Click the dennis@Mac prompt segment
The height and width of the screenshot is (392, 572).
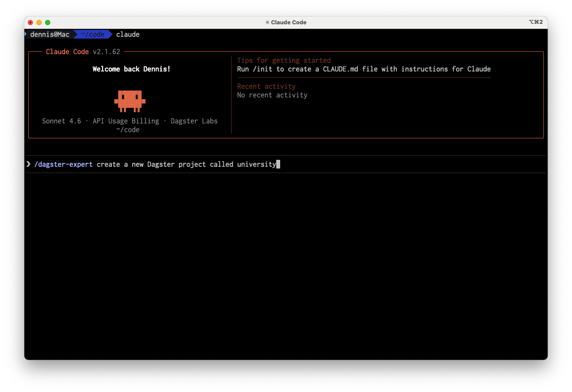(x=49, y=35)
